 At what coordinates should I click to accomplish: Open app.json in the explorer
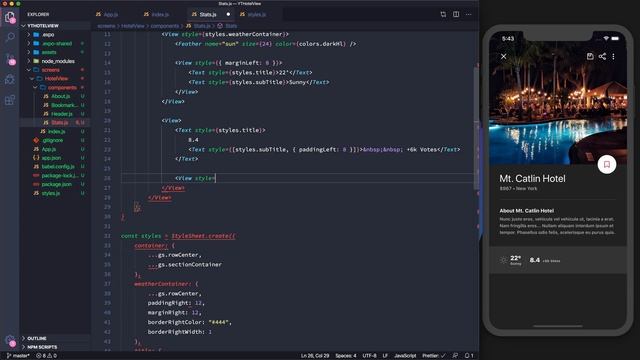(x=55, y=158)
